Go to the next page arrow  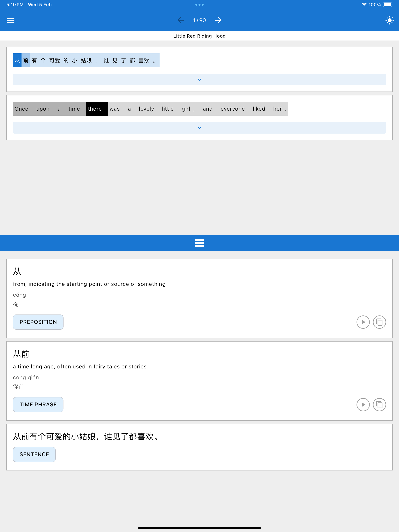pyautogui.click(x=218, y=20)
